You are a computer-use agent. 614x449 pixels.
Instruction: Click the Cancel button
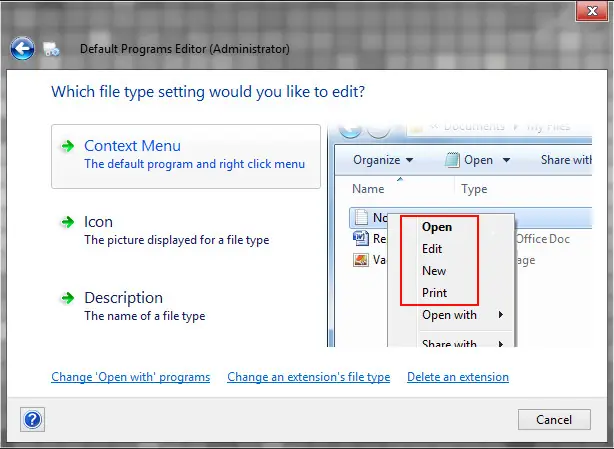coord(554,420)
